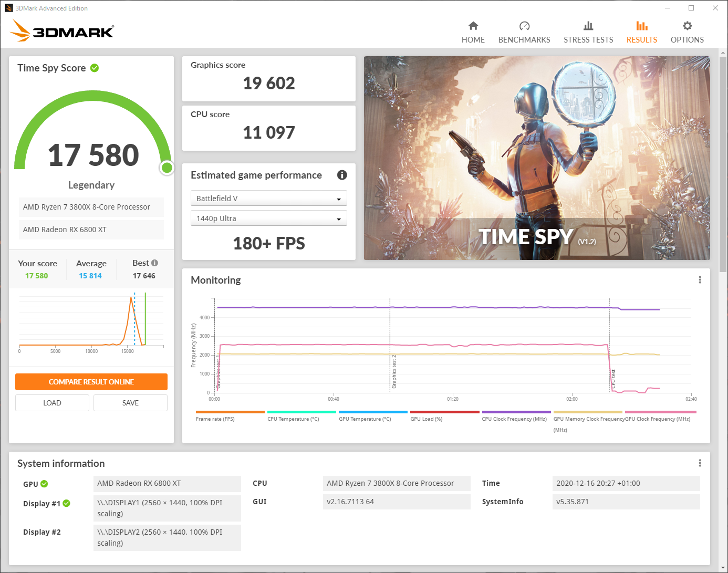
Task: Go to the HOME tab
Action: pos(473,33)
